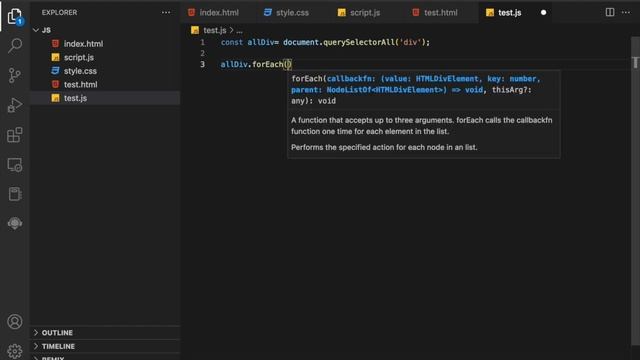
Task: Click the HTML icon of index.html in explorer
Action: click(56, 43)
